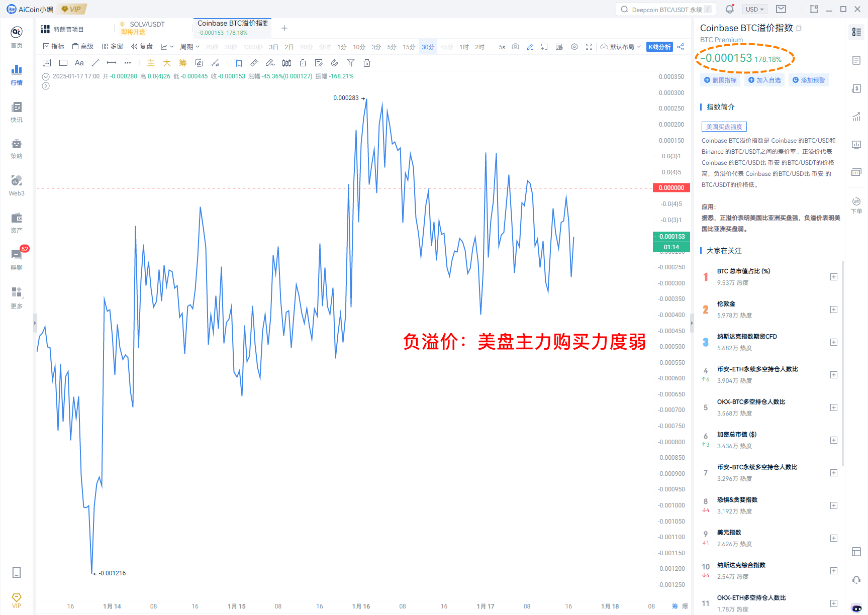This screenshot has height=615, width=868.
Task: Add 恐惧&贪婪指数 with plus box
Action: [x=834, y=505]
